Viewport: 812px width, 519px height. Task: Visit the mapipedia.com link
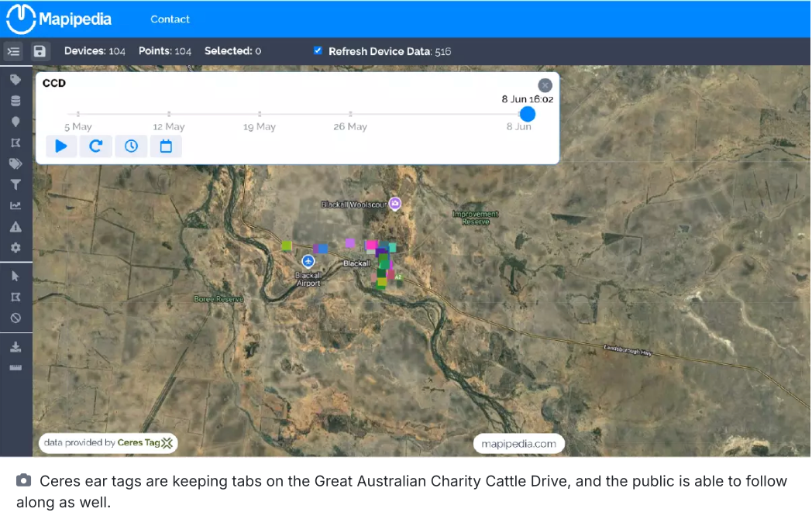(x=518, y=443)
